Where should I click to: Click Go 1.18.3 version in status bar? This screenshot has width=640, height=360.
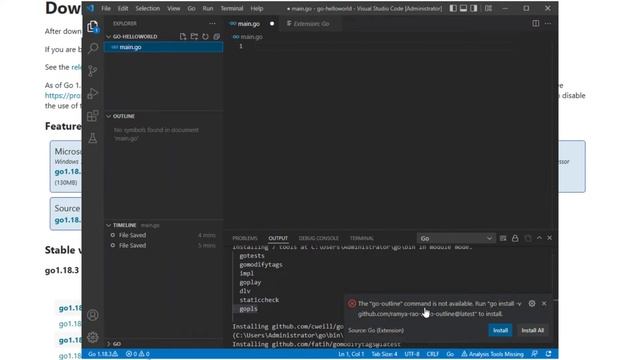click(x=103, y=354)
